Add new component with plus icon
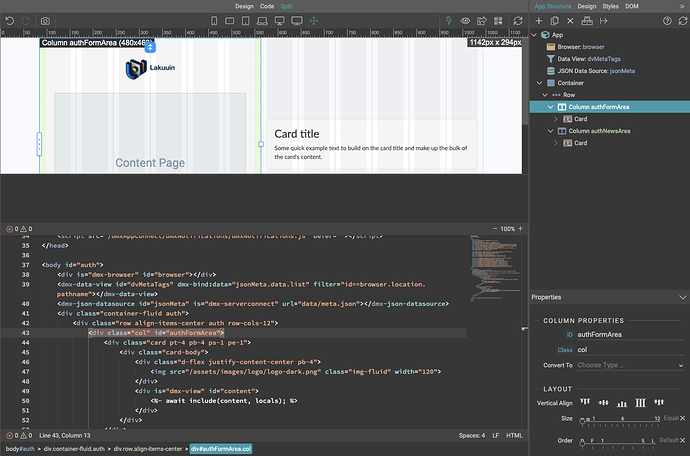690x456 pixels. pos(539,21)
